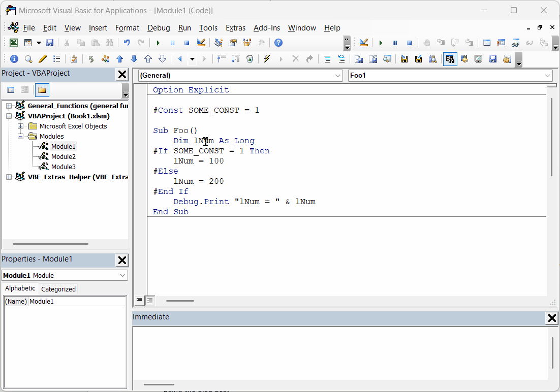
Task: Collapse the Modules folder in project tree
Action: click(21, 136)
